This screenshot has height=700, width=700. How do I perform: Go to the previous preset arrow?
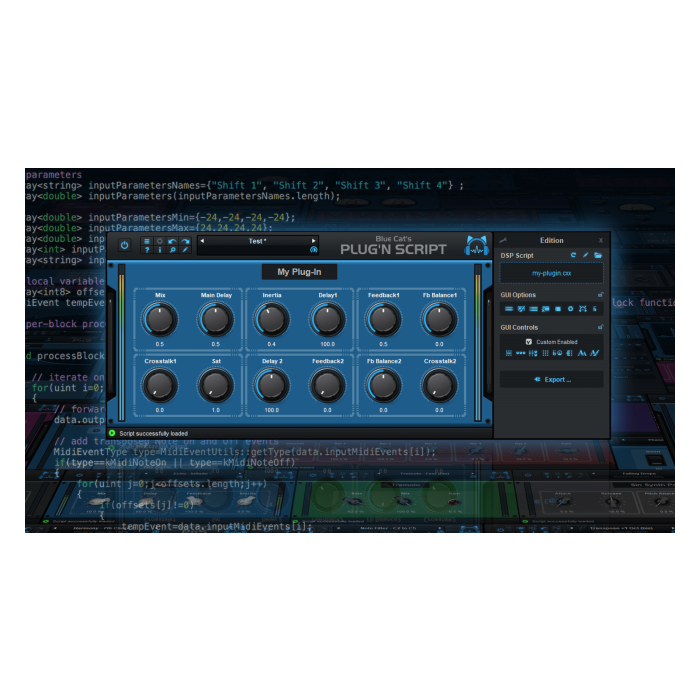(202, 241)
